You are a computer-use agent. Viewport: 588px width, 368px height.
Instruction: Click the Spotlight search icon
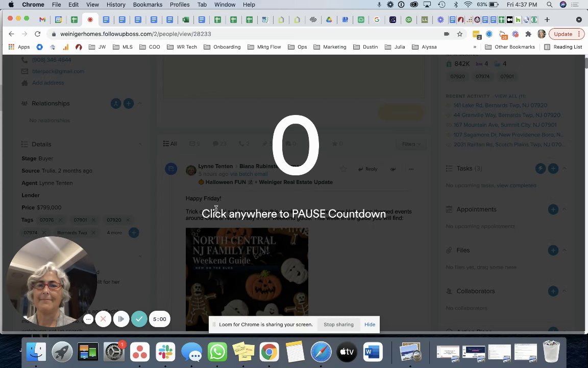[x=549, y=5]
